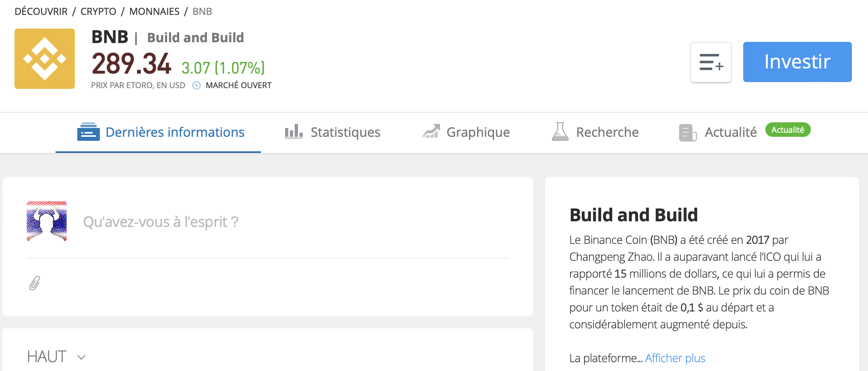Click the market open clock icon
Image resolution: width=868 pixels, height=371 pixels.
(196, 85)
